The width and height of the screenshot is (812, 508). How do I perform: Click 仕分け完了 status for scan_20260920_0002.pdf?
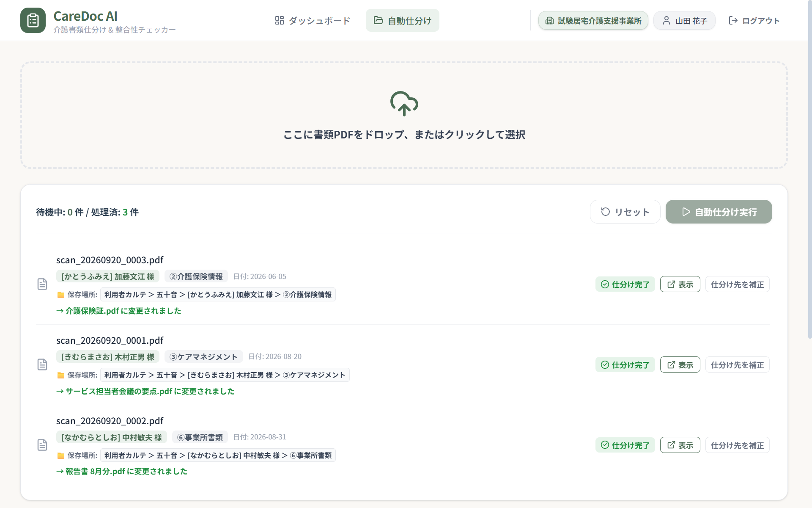(x=625, y=445)
